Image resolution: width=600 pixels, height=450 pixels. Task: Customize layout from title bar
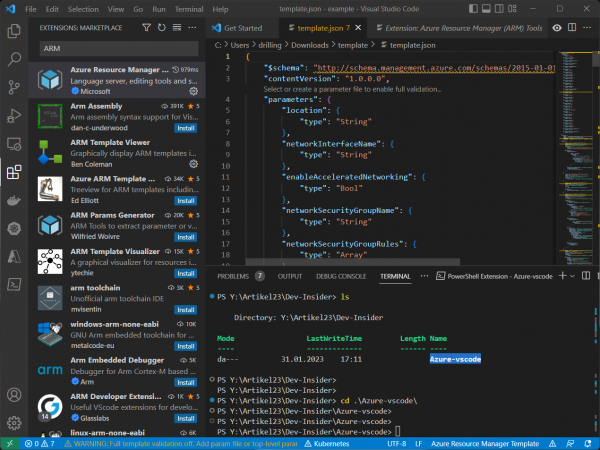pyautogui.click(x=512, y=9)
